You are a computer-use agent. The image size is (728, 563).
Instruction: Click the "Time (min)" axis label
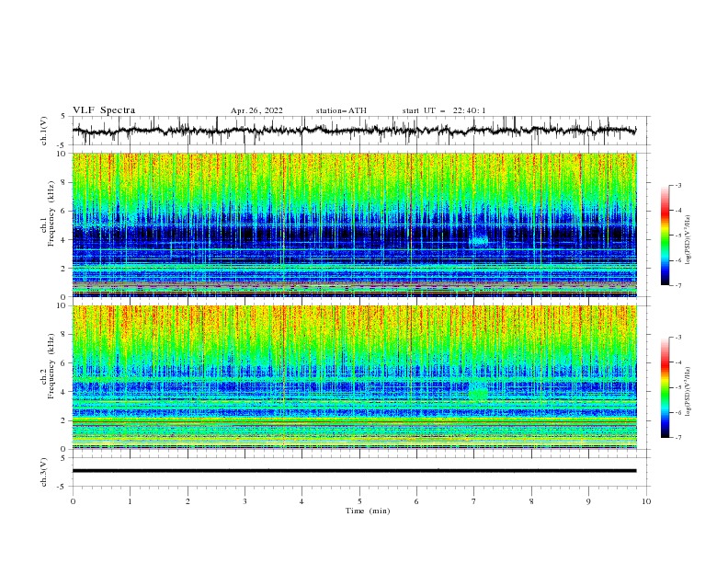[368, 511]
